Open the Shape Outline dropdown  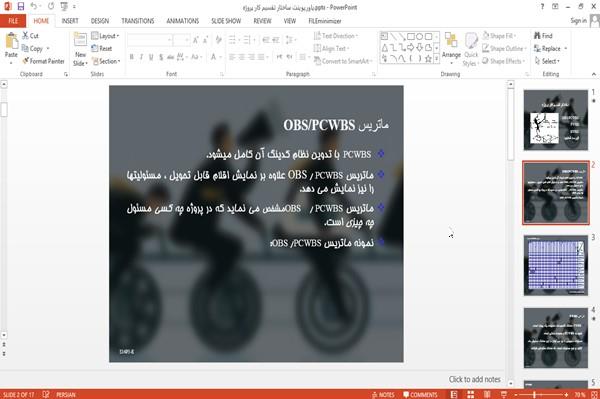(x=504, y=49)
